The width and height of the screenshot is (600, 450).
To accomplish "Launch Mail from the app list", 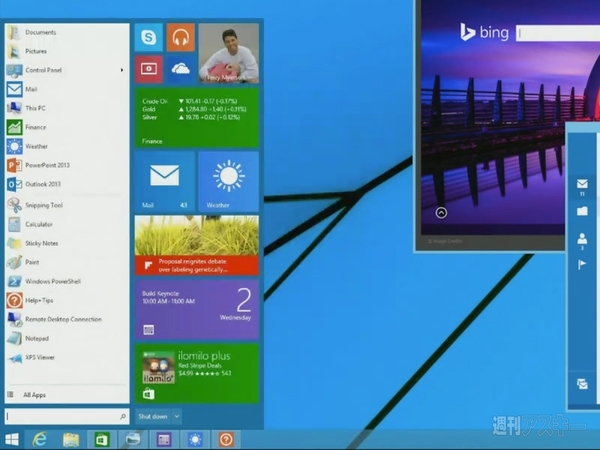I will tap(67, 89).
